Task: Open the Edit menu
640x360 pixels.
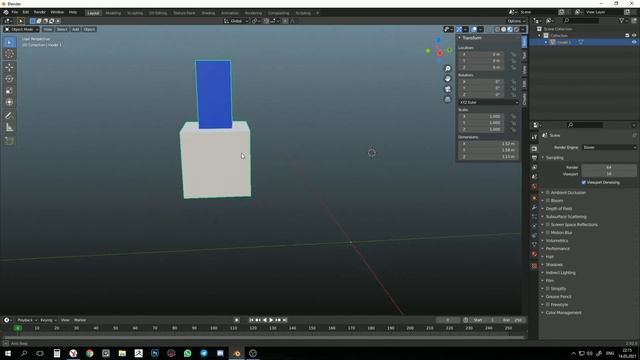Action: pyautogui.click(x=26, y=12)
